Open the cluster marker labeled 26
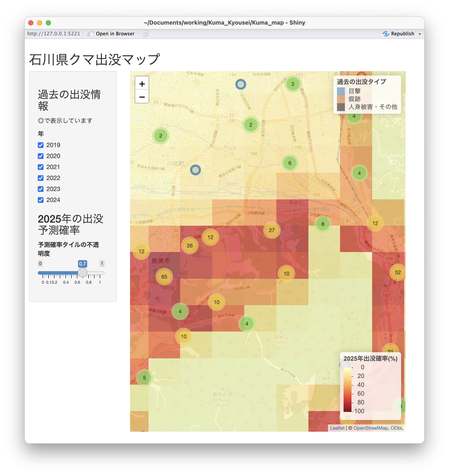 coord(190,245)
